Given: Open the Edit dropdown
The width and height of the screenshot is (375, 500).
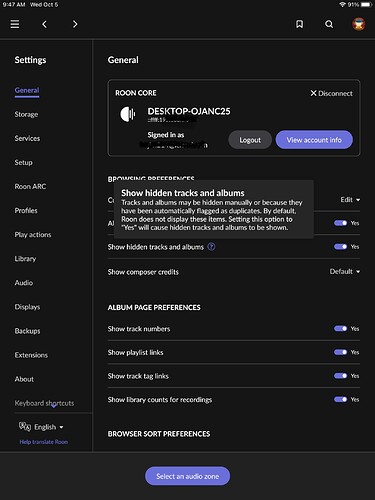Looking at the screenshot, I should pos(350,200).
